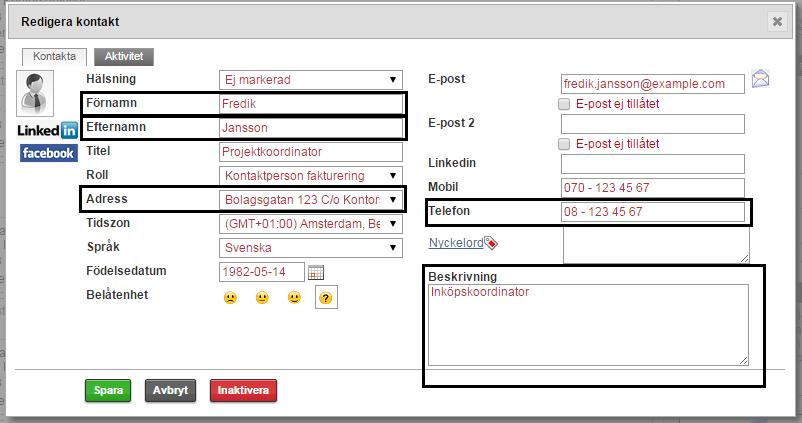
Task: Close the Redigera kontakt dialog
Action: pyautogui.click(x=777, y=21)
